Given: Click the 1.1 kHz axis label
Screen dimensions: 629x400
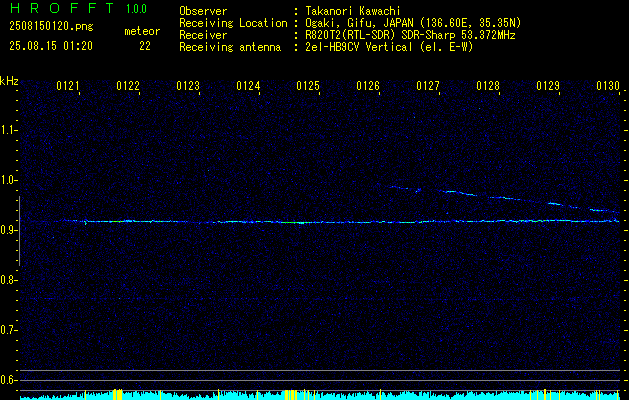Looking at the screenshot, I should point(7,130).
